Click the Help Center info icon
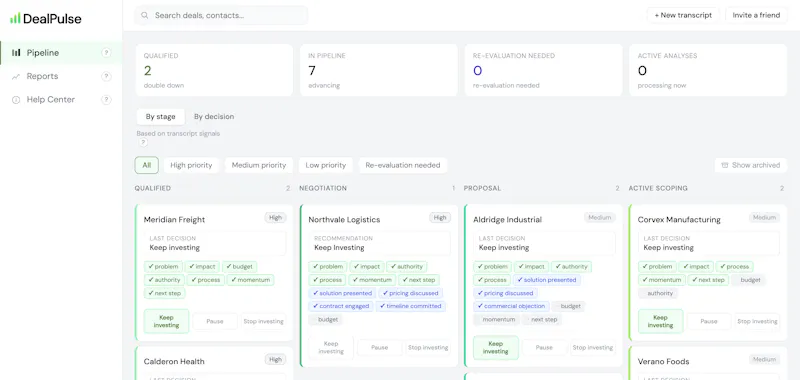 pos(16,100)
